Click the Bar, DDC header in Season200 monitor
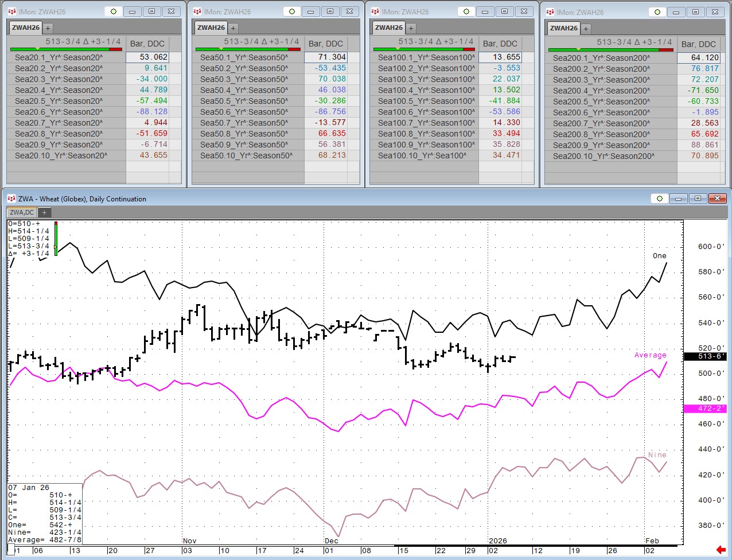The width and height of the screenshot is (732, 560). (x=698, y=44)
